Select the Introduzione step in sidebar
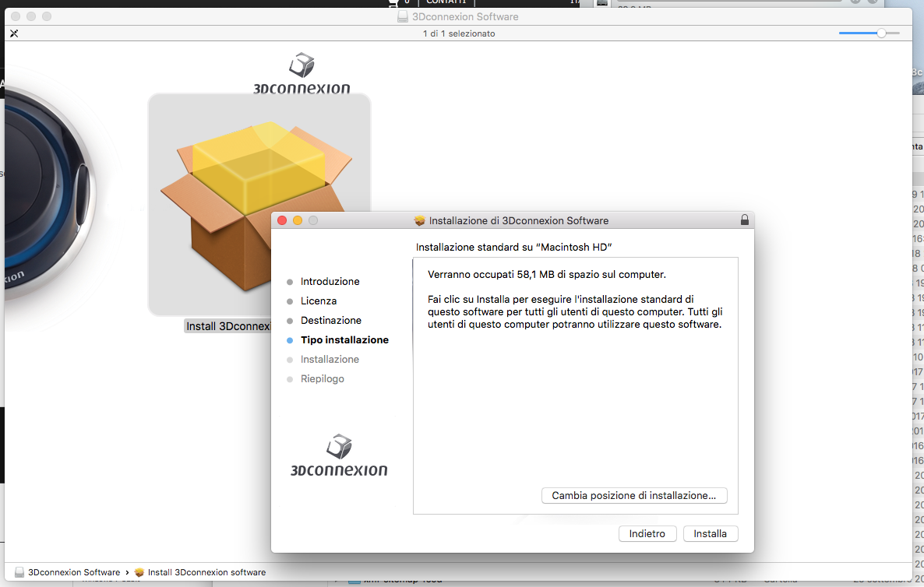The height and width of the screenshot is (587, 924). 330,281
